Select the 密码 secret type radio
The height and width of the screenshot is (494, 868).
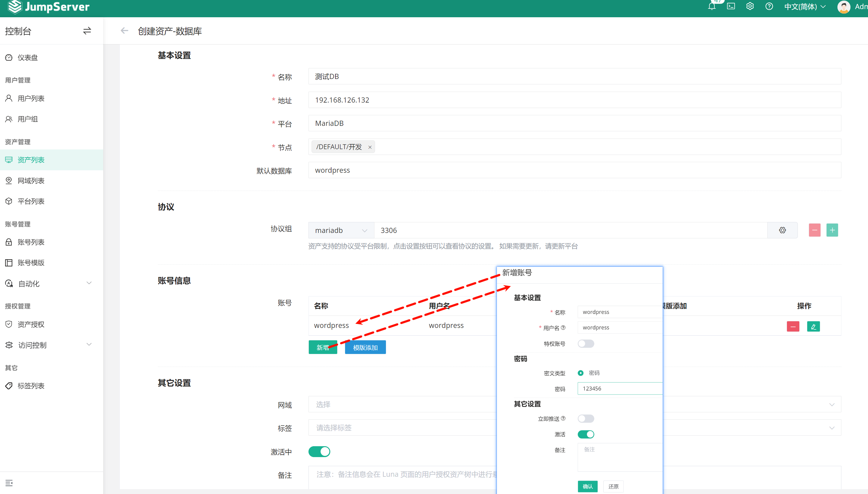580,373
